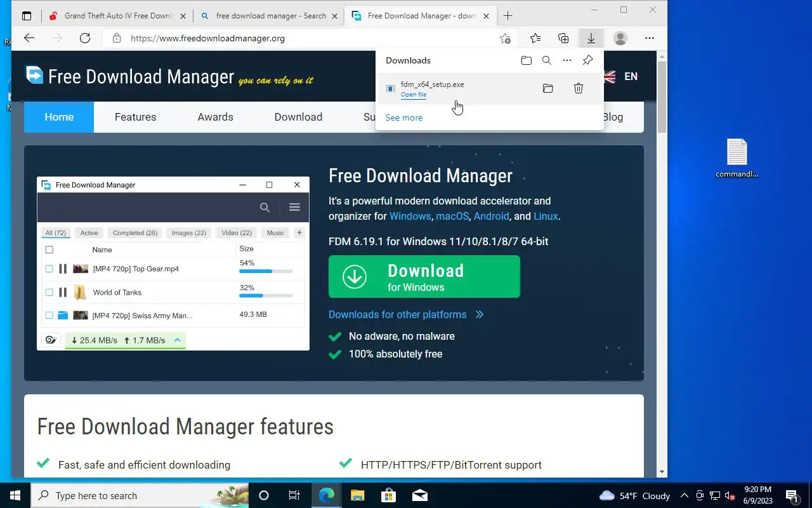Open the Collections icon
This screenshot has height=508, width=812.
pos(563,38)
